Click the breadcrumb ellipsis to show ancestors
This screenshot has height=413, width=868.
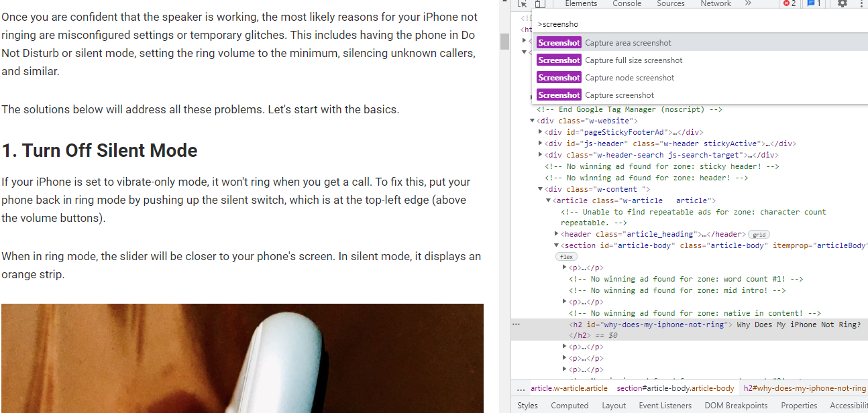tap(521, 388)
